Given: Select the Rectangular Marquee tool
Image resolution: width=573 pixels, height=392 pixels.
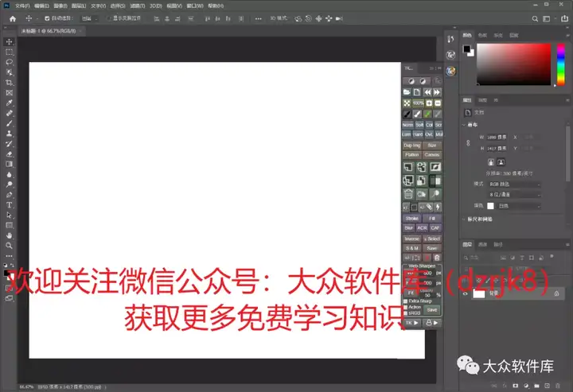Looking at the screenshot, I should tap(9, 52).
